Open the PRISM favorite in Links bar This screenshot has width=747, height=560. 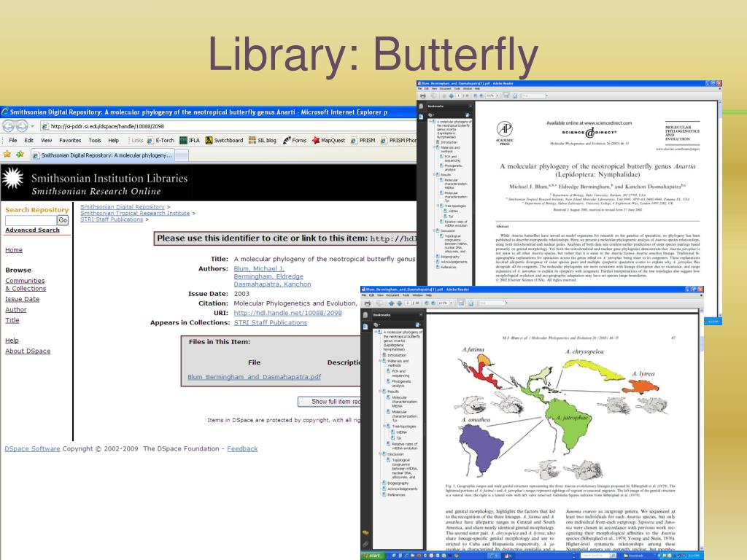tap(363, 141)
